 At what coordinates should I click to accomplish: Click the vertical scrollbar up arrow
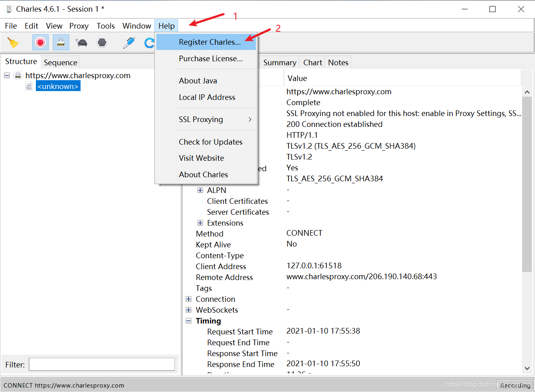click(527, 92)
